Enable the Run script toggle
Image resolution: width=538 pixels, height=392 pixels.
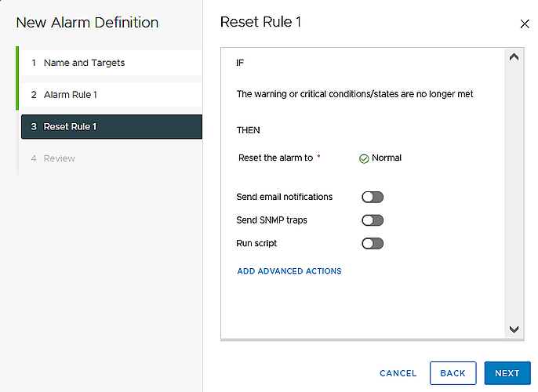coord(373,244)
